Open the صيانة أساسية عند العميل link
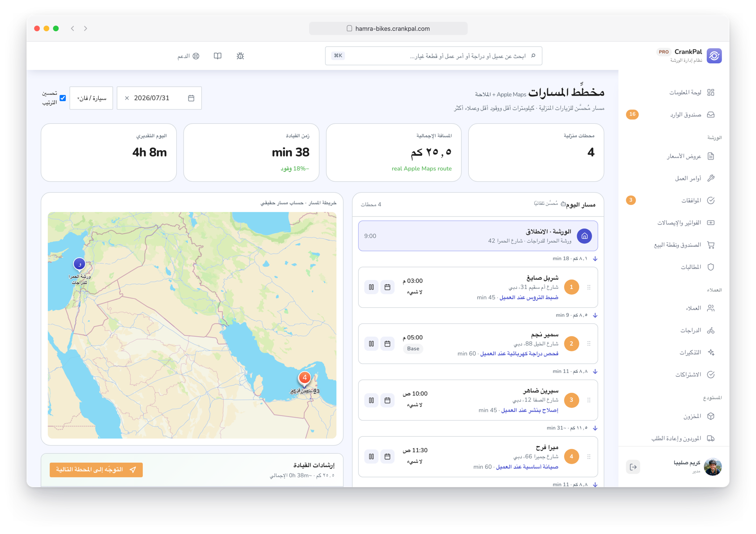Screen dimensions: 756x534 527,467
